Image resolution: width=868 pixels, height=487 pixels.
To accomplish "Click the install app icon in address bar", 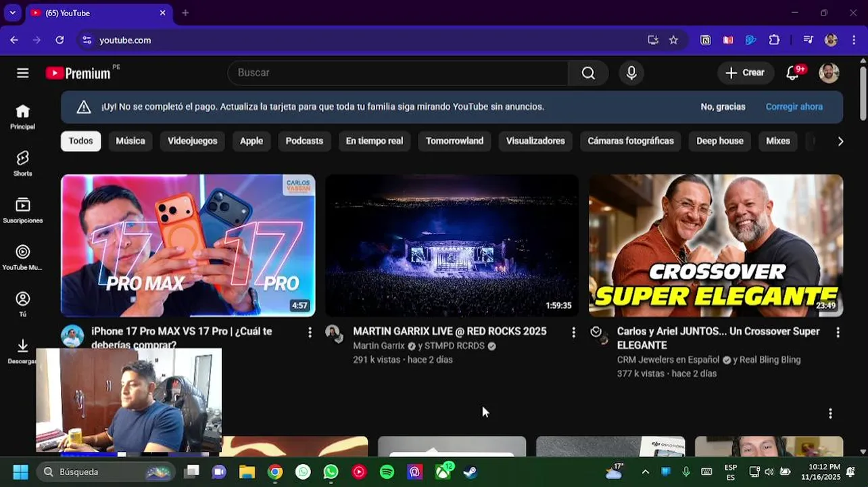I will click(653, 40).
